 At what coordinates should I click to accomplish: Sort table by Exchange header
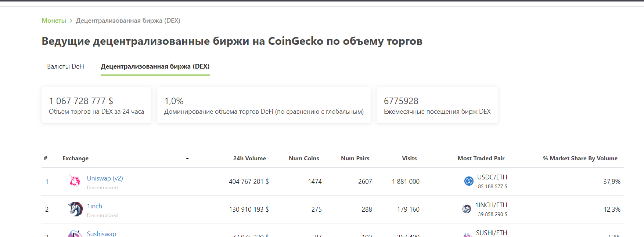click(x=75, y=158)
